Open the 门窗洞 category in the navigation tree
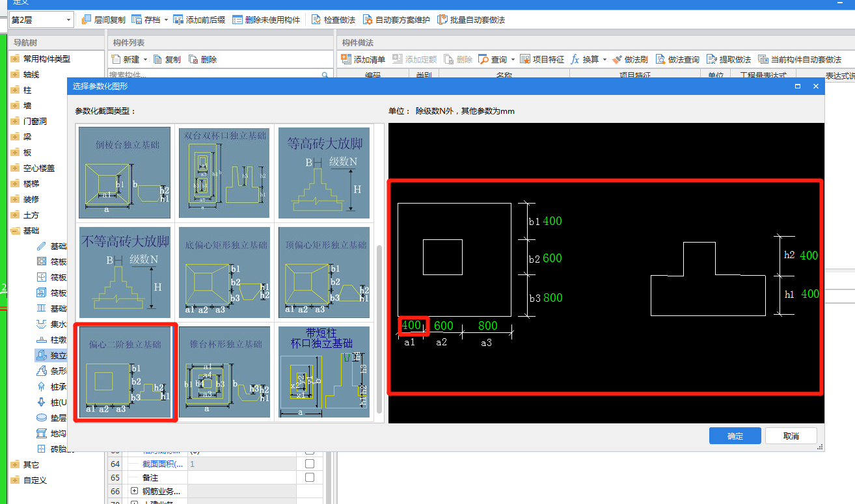 pos(35,121)
